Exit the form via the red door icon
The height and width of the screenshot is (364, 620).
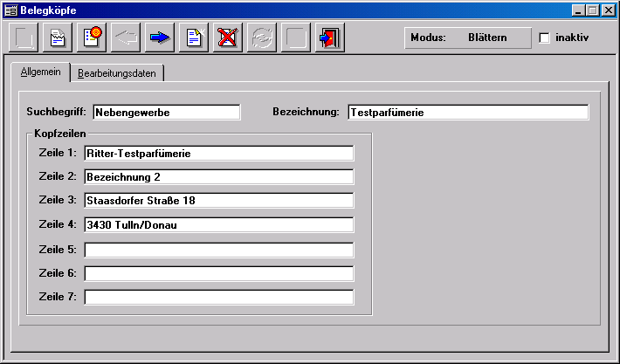click(330, 38)
